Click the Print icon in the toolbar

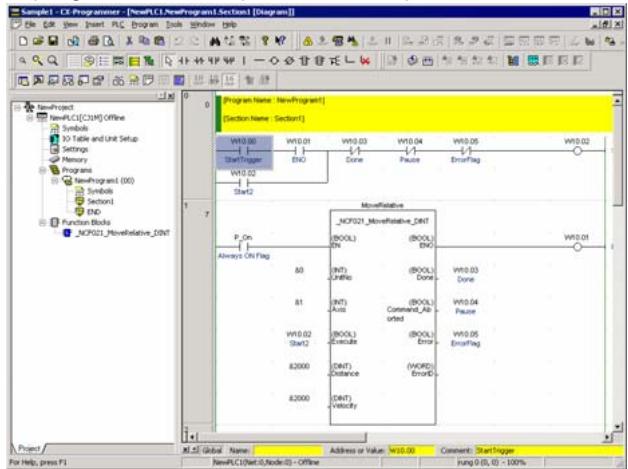pos(93,41)
